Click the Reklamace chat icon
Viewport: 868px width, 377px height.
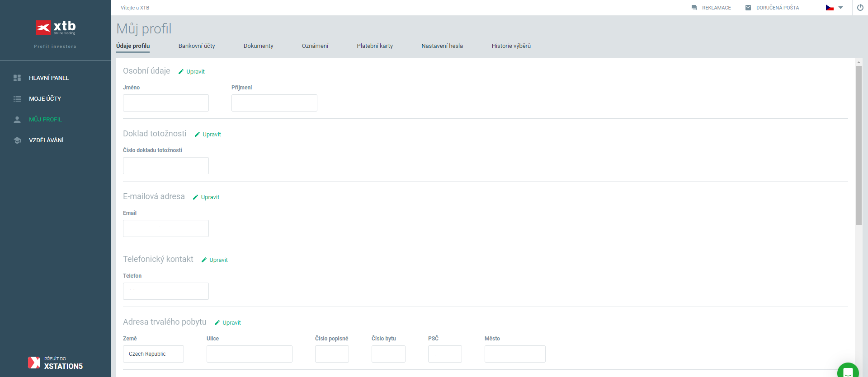[x=694, y=8]
